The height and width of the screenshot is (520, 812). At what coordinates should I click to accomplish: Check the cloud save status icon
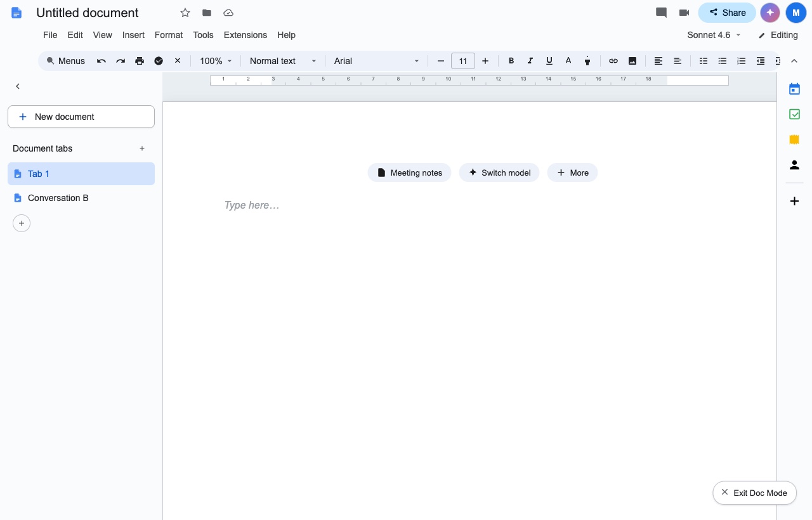(228, 13)
